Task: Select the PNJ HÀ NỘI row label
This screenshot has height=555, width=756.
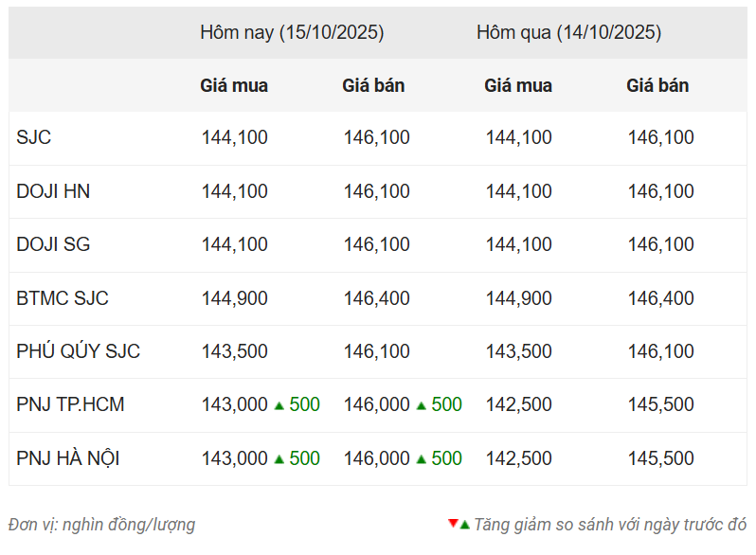Action: [68, 458]
